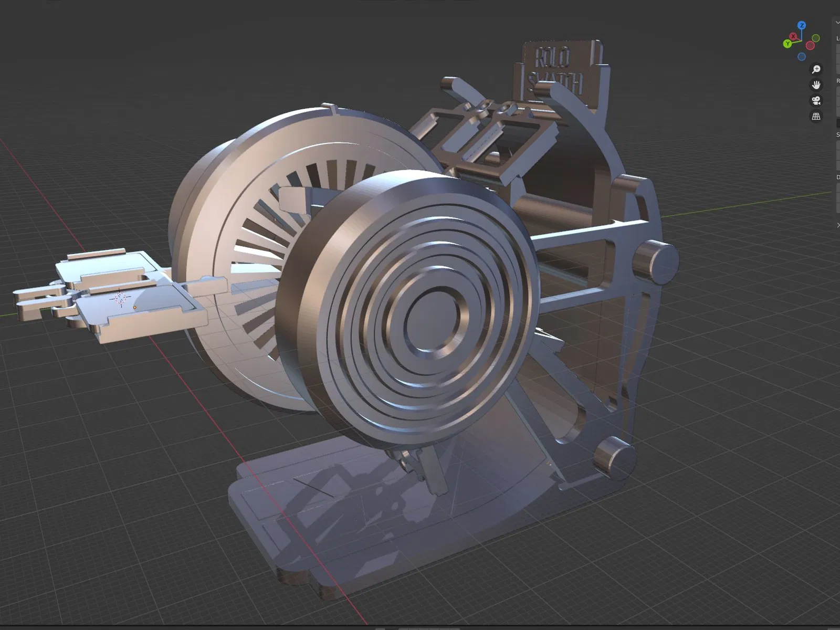The height and width of the screenshot is (630, 840).
Task: Snap the view to the Z axis
Action: click(801, 25)
